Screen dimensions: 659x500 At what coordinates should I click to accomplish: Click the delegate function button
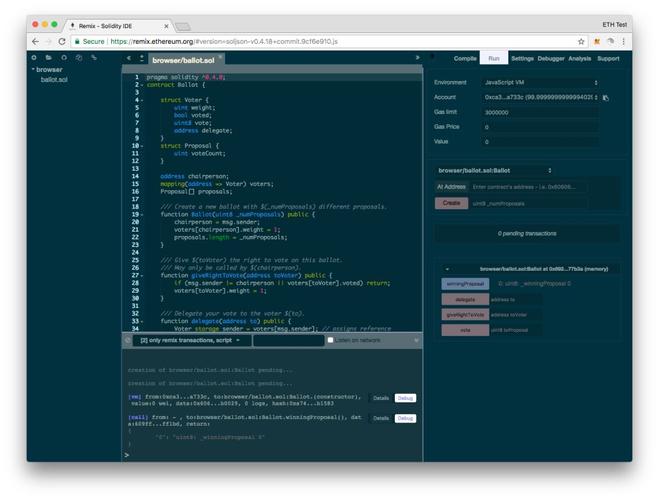click(x=465, y=300)
